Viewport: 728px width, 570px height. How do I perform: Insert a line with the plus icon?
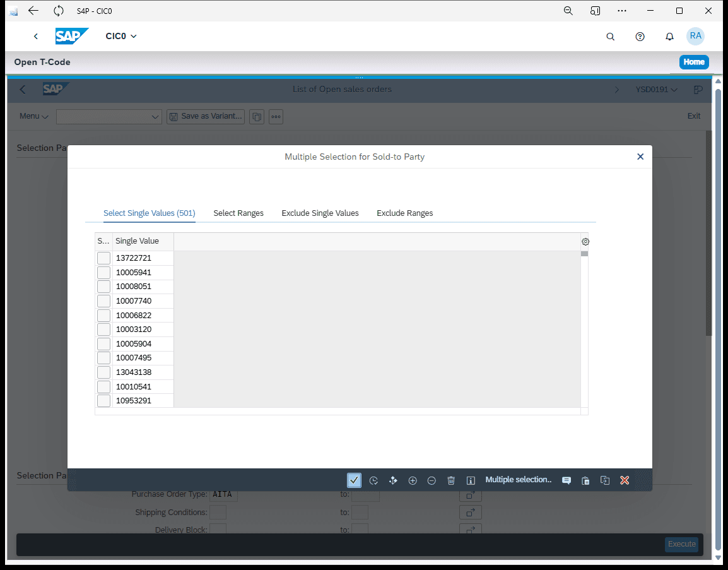click(x=413, y=480)
